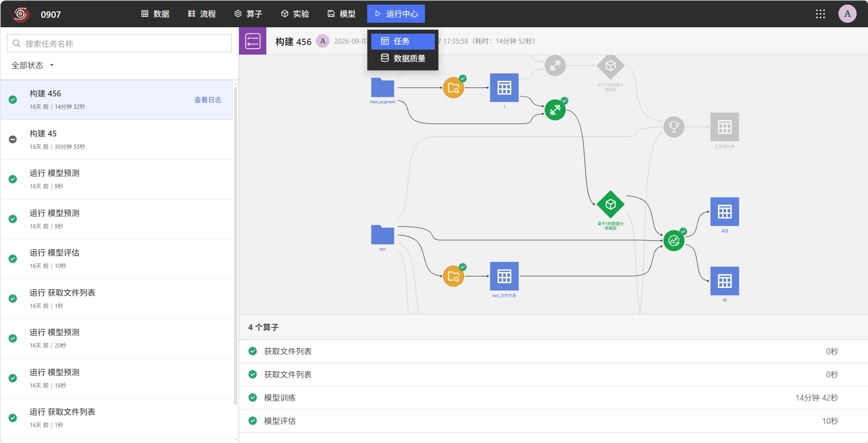Choose 数据质量 from the dropdown menu

coord(403,58)
